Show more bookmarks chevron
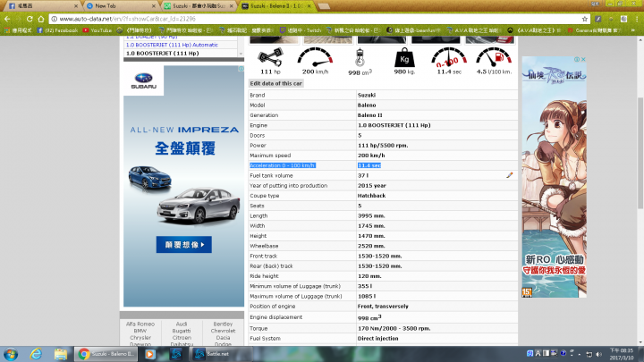The image size is (644, 362). click(633, 30)
